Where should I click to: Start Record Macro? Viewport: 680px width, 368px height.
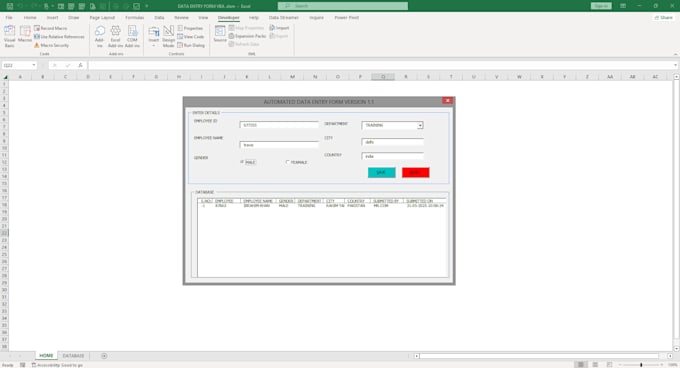(x=50, y=28)
